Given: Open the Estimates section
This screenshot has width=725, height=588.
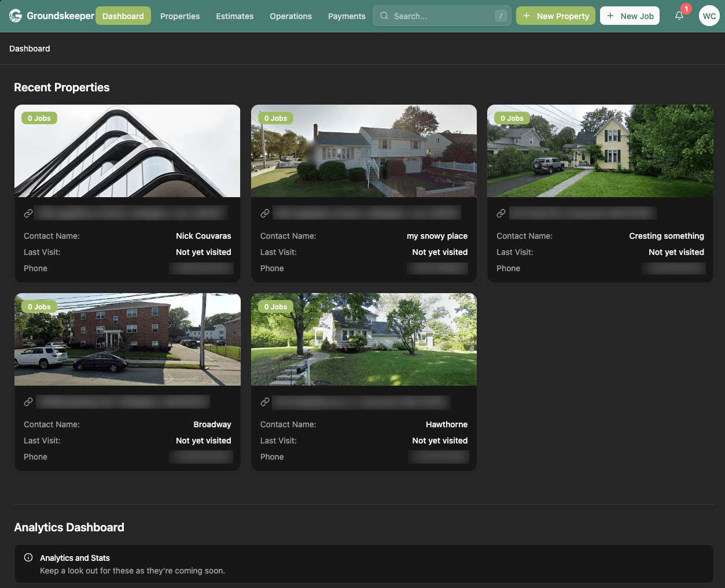Looking at the screenshot, I should click(x=234, y=16).
